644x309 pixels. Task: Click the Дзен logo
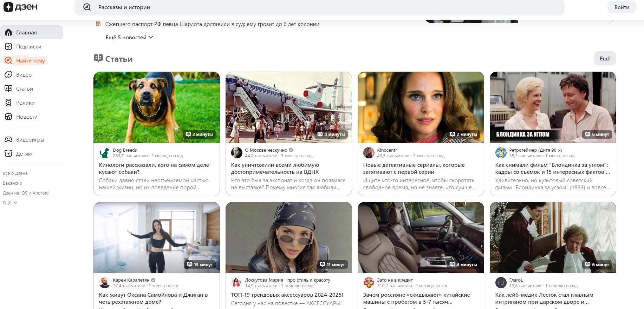[20, 7]
